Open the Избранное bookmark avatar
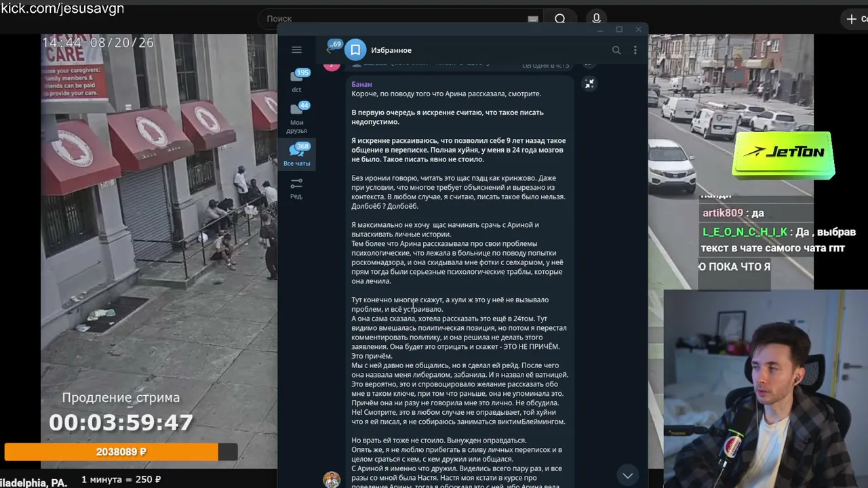 (355, 50)
